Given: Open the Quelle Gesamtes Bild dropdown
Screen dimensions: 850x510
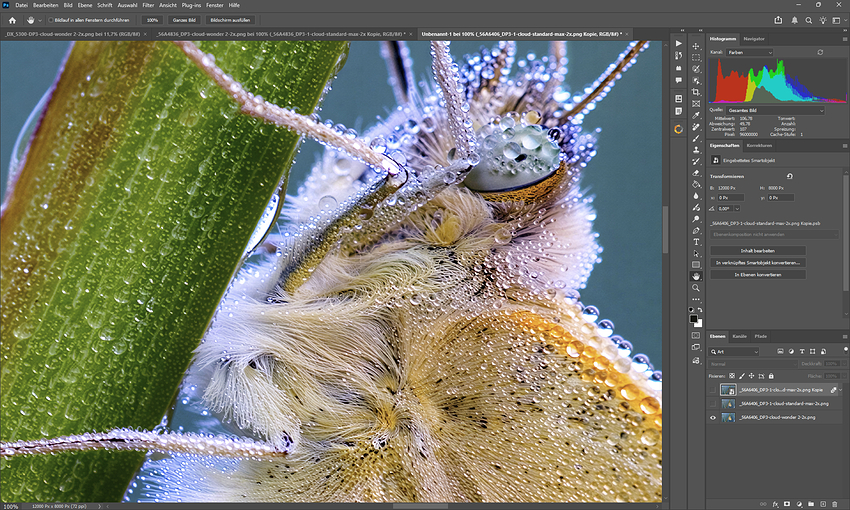Looking at the screenshot, I should (775, 110).
